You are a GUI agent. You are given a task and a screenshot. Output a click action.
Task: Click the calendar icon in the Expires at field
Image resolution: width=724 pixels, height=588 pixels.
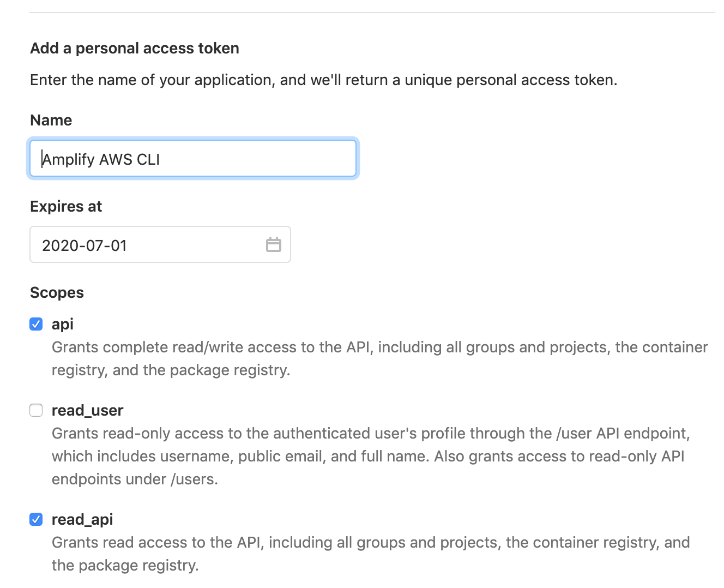click(x=274, y=244)
